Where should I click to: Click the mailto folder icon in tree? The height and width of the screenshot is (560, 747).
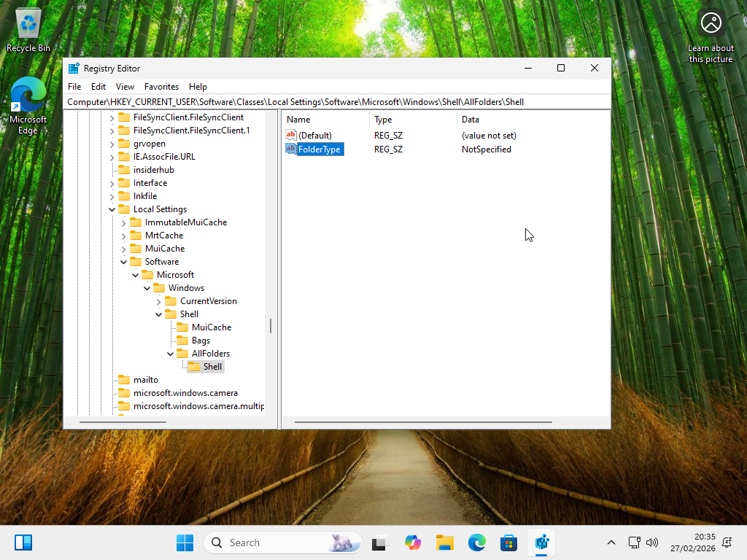coord(124,379)
